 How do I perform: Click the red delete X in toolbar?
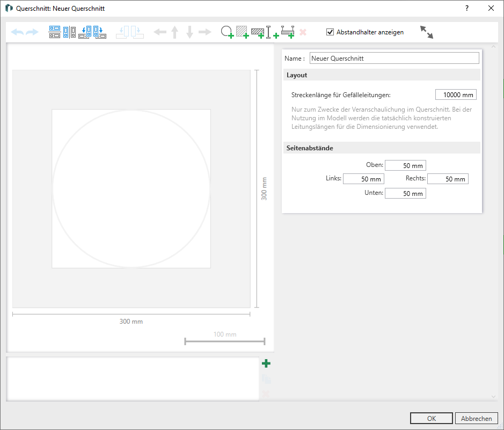click(x=303, y=32)
